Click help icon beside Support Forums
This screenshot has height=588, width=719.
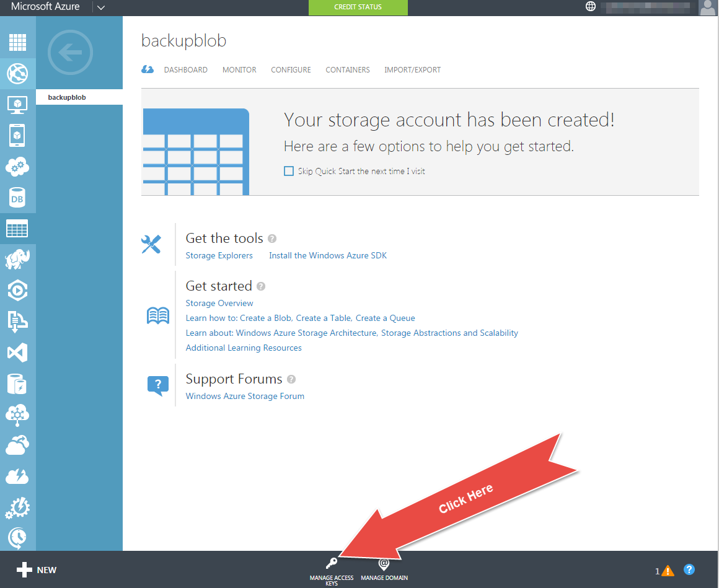click(x=291, y=379)
